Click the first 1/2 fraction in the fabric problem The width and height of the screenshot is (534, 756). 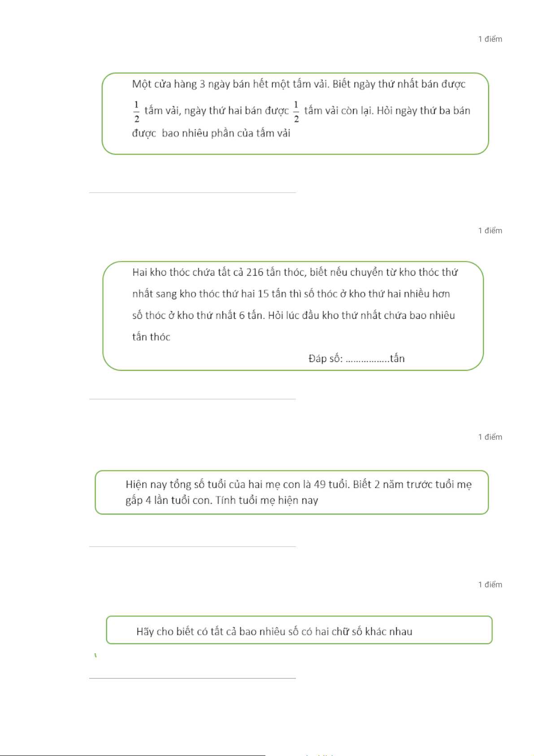pyautogui.click(x=137, y=112)
